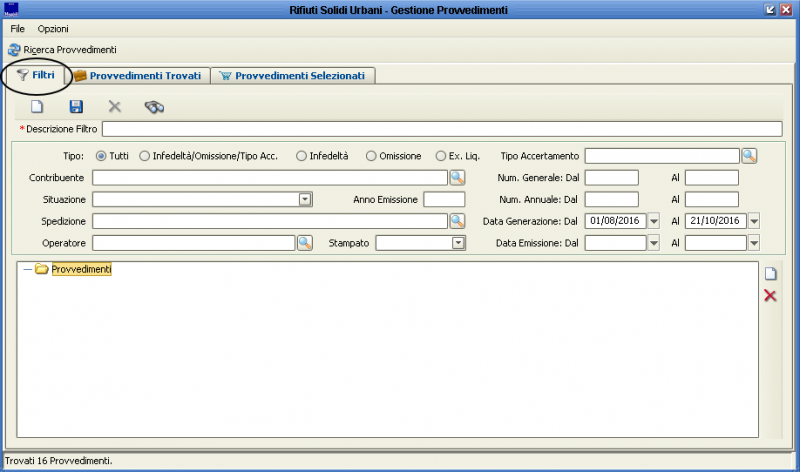
Task: Click the Contribuente input field
Action: pyautogui.click(x=270, y=178)
